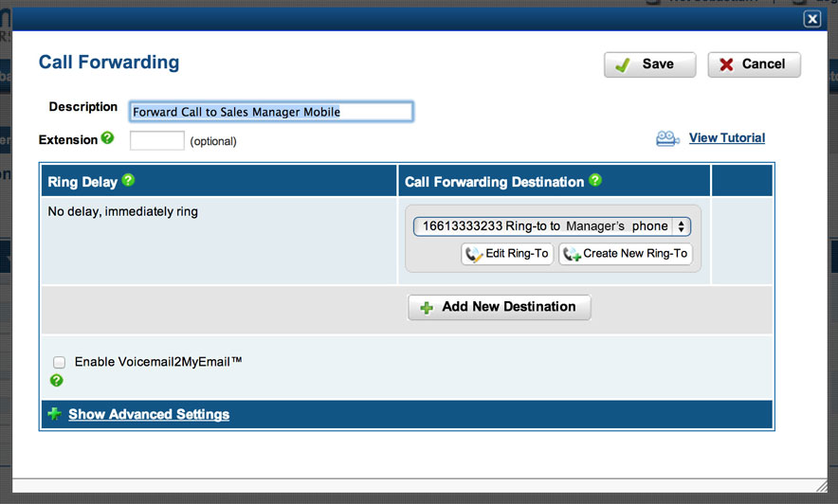Focus the Description text field
Screen dimensions: 838x504
[x=271, y=112]
